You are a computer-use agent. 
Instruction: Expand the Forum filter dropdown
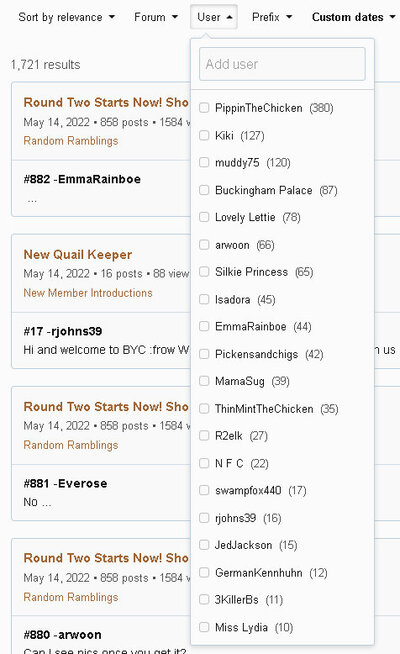(156, 17)
